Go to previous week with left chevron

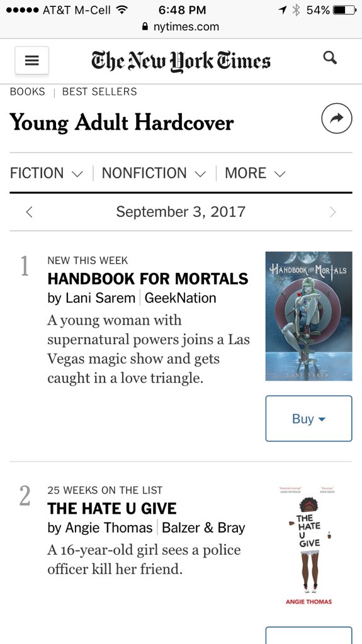point(29,212)
